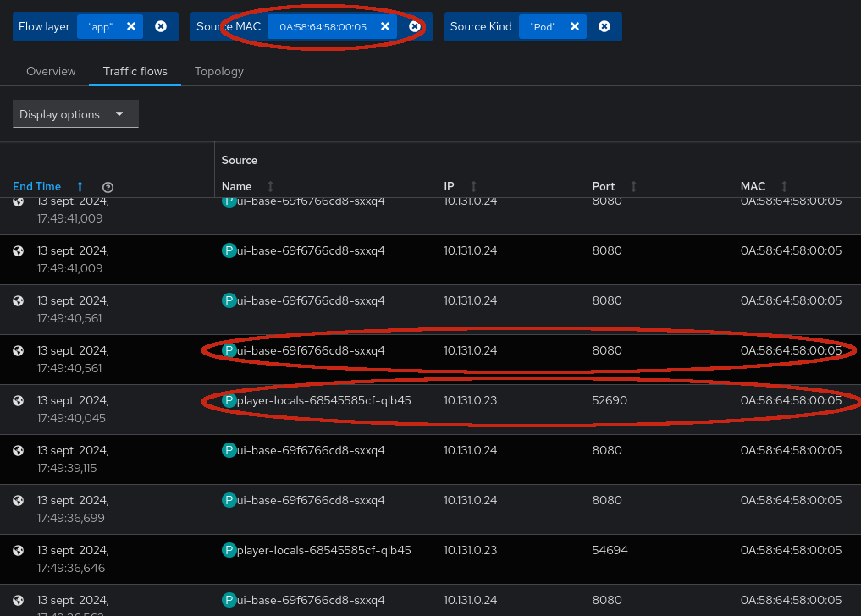
Task: Open the ui-base pod link at 17:49:39,115
Action: pyautogui.click(x=311, y=450)
